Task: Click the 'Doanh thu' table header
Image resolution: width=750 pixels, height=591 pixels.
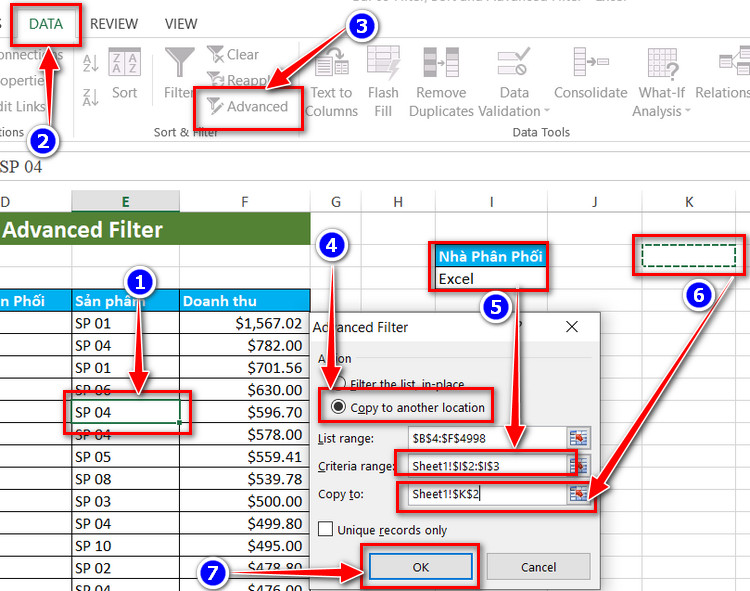Action: pyautogui.click(x=245, y=301)
